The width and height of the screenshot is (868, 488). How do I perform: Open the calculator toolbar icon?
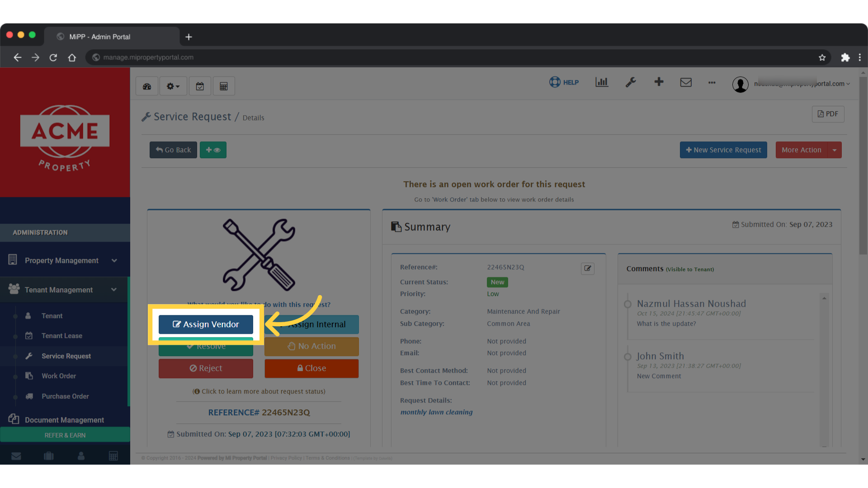tap(224, 86)
